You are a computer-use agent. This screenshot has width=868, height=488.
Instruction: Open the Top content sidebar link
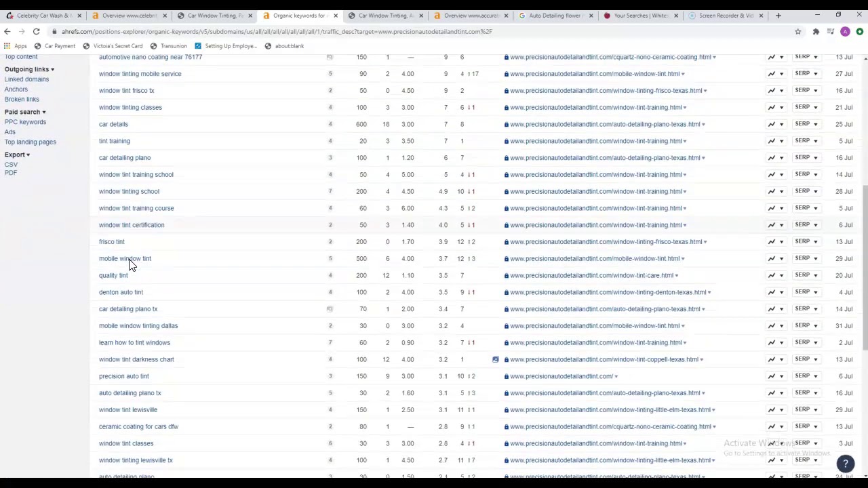(21, 57)
